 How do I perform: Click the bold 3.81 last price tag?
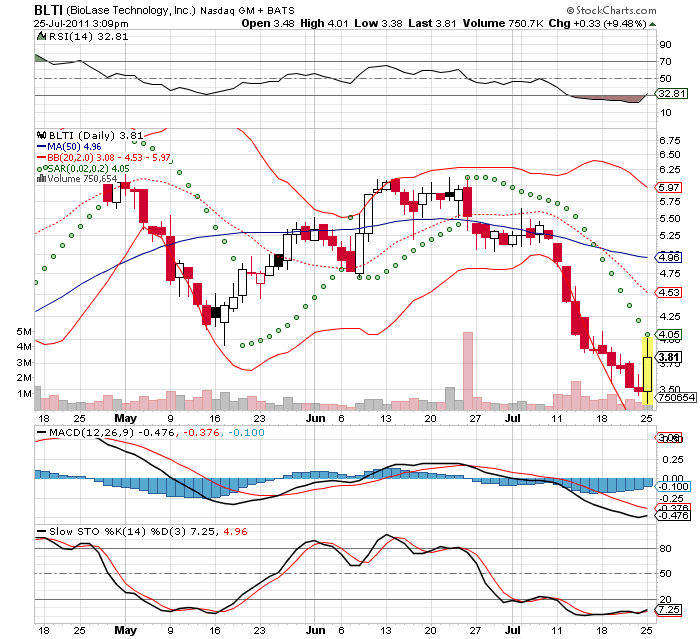669,357
